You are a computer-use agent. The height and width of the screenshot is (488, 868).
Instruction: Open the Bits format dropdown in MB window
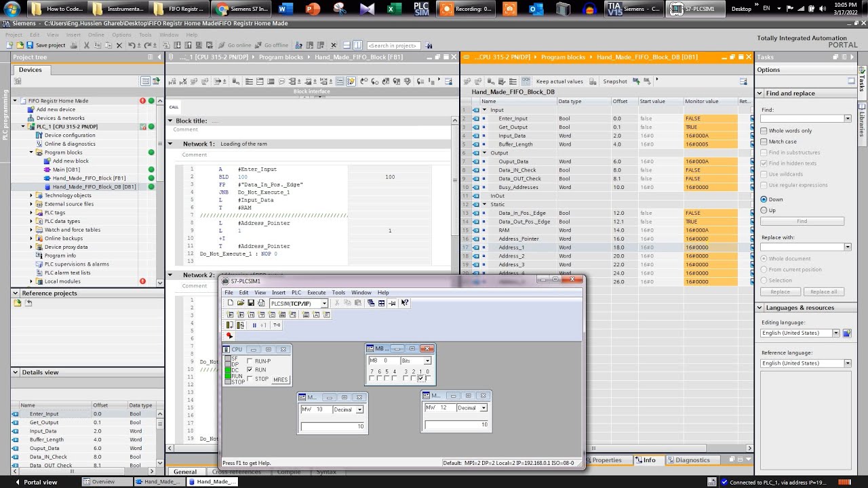(427, 361)
